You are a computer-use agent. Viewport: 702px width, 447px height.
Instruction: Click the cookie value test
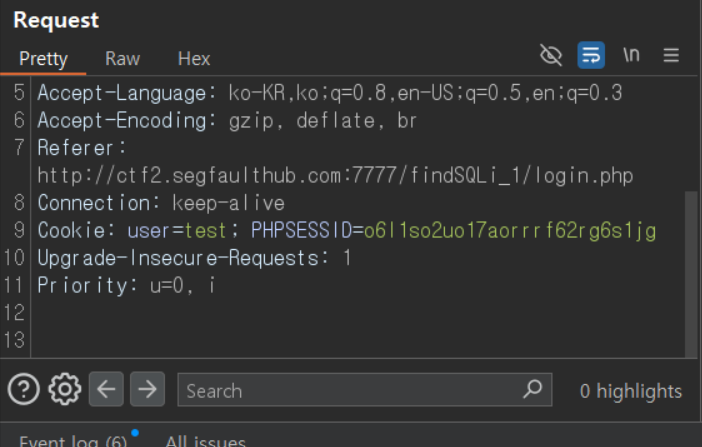pos(205,231)
